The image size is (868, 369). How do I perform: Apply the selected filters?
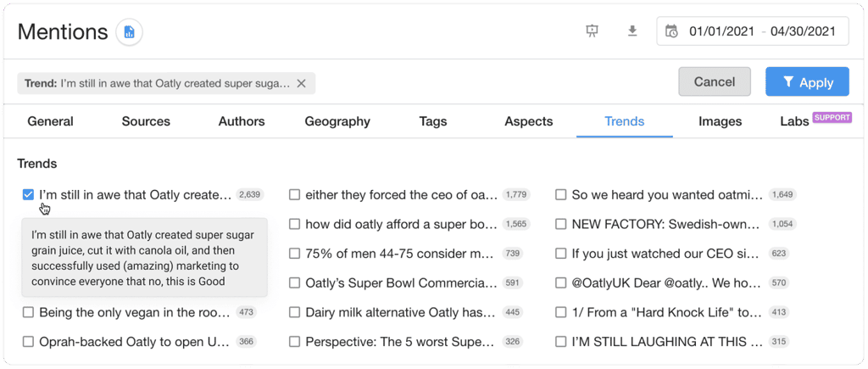pyautogui.click(x=807, y=82)
